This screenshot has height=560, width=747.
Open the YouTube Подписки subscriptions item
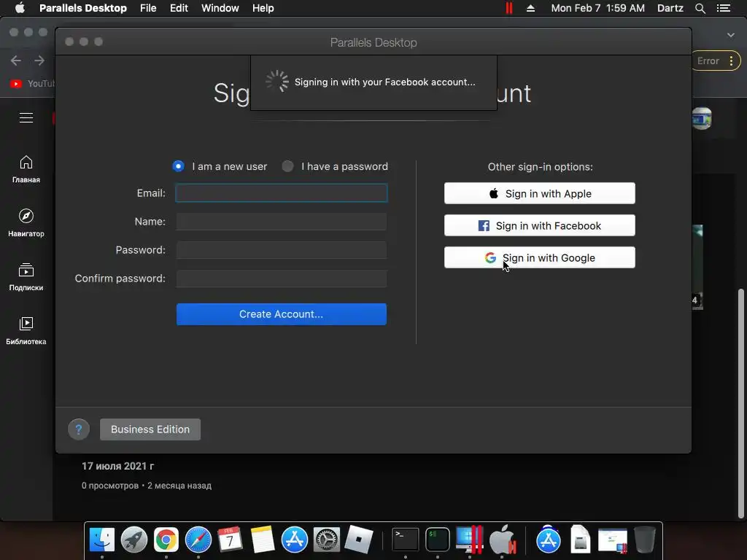click(26, 276)
